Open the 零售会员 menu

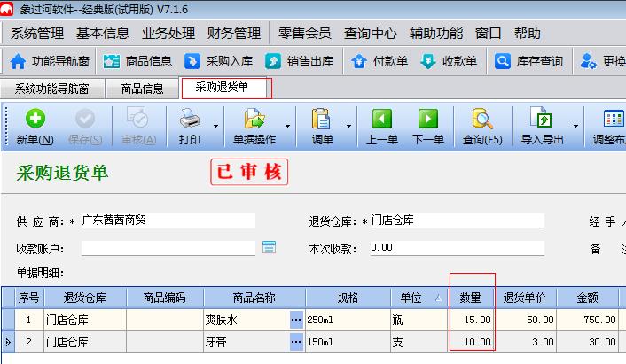305,33
